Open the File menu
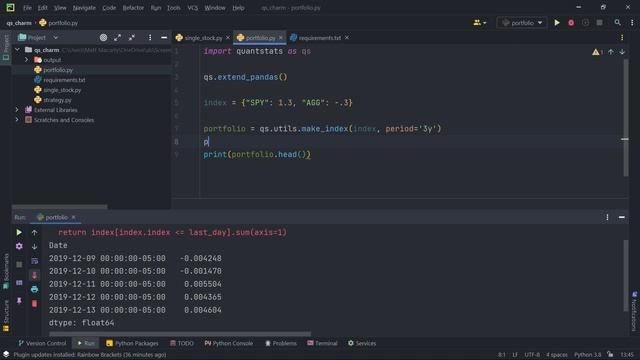The width and height of the screenshot is (640, 360). pyautogui.click(x=27, y=8)
